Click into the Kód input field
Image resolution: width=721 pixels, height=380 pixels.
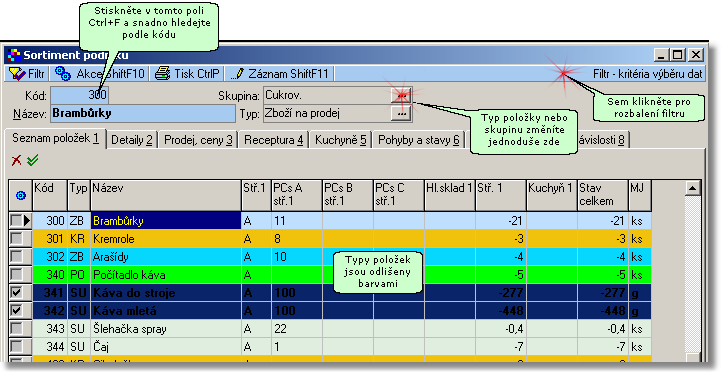[x=80, y=95]
